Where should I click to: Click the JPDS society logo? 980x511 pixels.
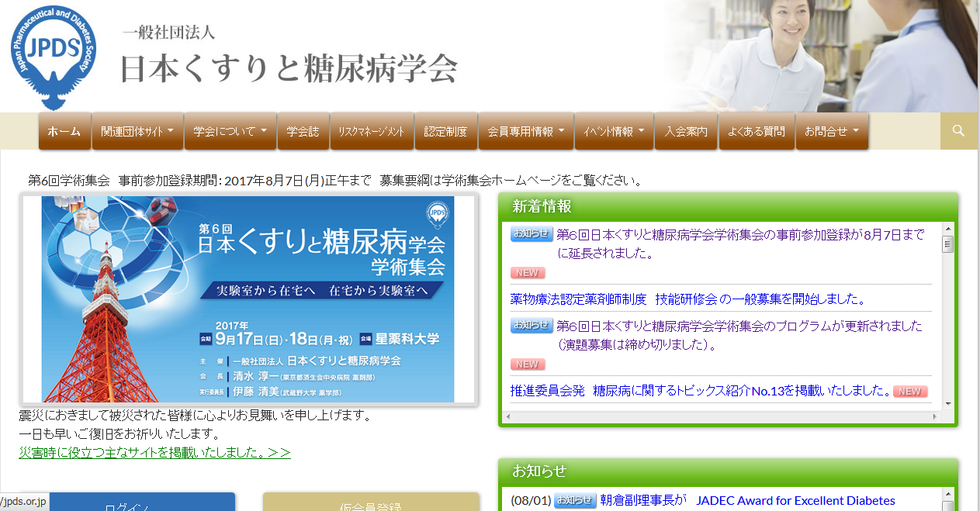click(54, 59)
